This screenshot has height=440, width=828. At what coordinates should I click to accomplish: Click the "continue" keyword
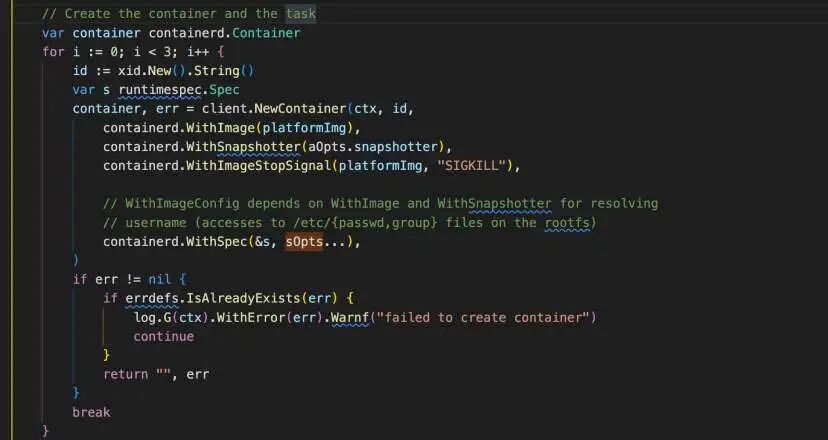164,336
